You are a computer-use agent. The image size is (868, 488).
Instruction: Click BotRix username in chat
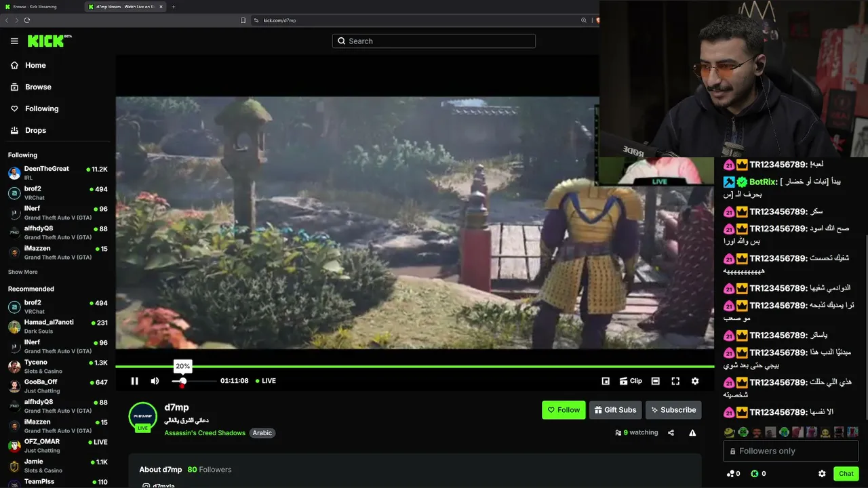pyautogui.click(x=763, y=182)
